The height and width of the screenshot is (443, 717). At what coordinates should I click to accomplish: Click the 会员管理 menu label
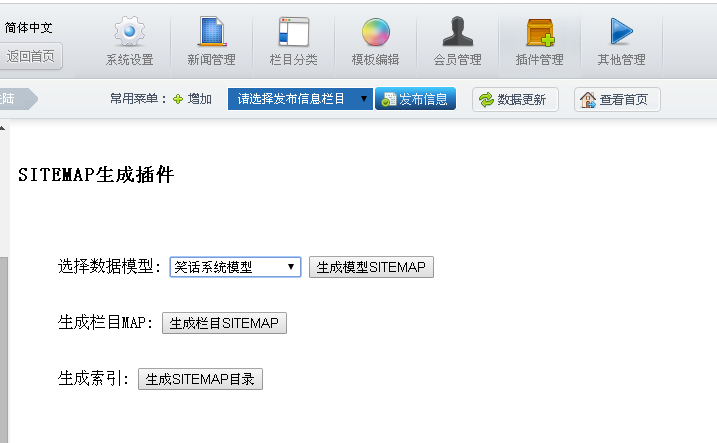457,59
